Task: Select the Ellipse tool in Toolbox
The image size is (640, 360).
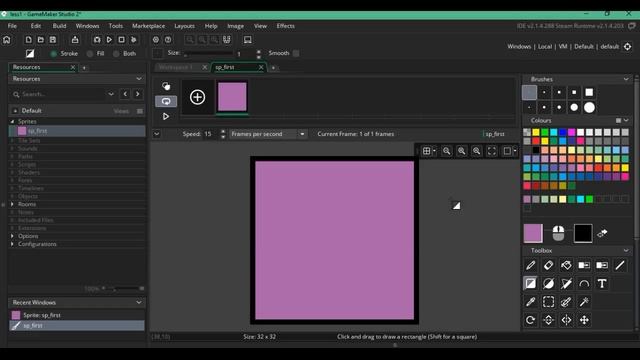Action: [x=548, y=283]
